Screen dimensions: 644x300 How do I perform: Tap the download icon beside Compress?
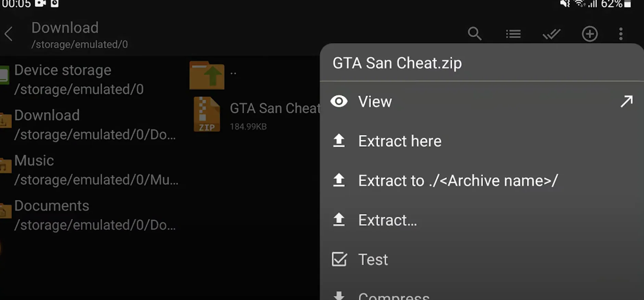coord(339,296)
